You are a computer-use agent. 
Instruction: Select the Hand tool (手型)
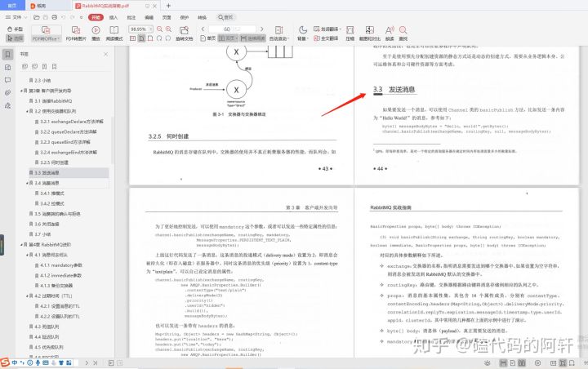[x=15, y=29]
